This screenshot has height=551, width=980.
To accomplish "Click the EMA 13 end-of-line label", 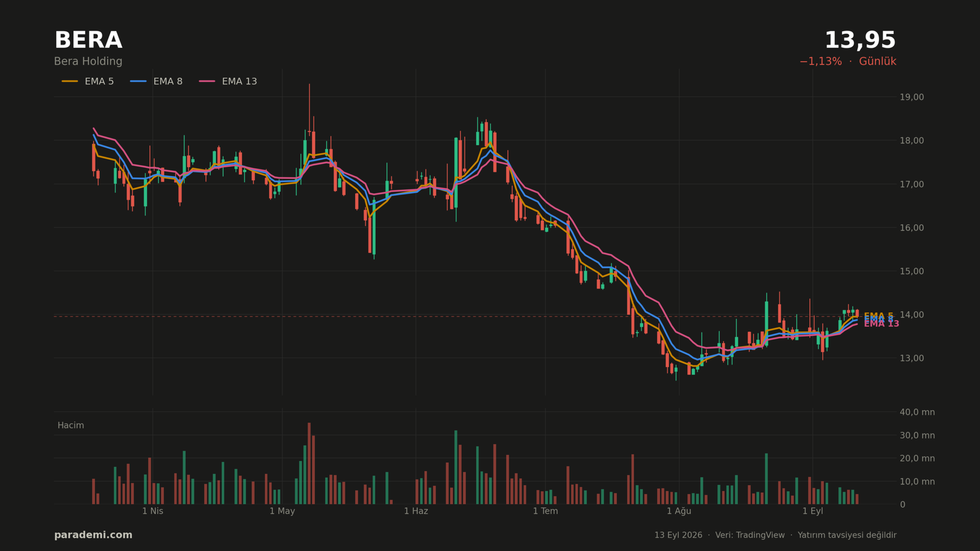I will [881, 324].
